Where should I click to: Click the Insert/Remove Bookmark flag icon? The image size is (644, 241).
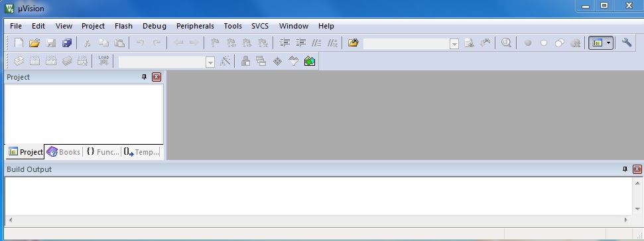[214, 42]
